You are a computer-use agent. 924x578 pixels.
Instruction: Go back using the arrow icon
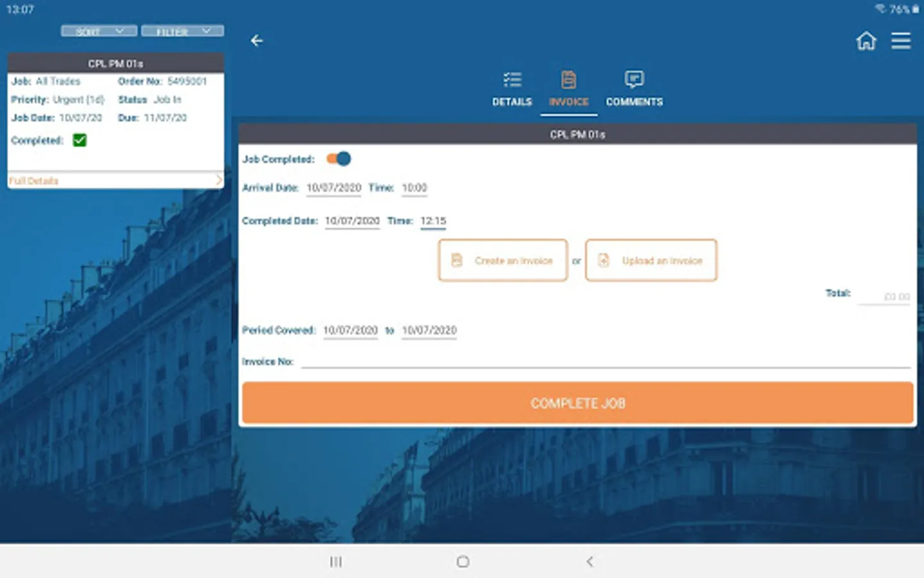coord(257,41)
